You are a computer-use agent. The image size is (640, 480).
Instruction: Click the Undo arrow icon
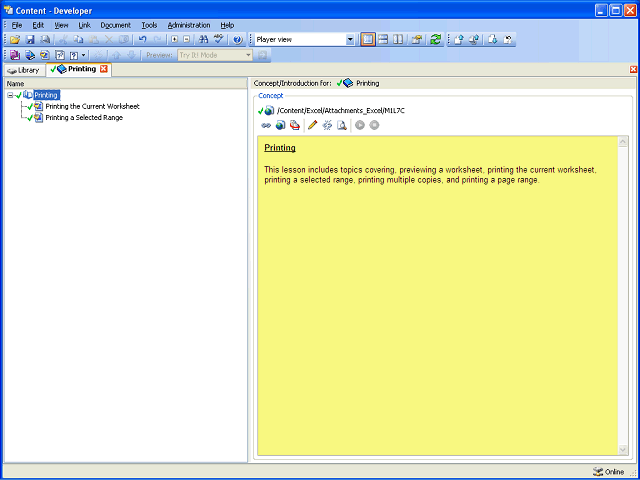pos(142,40)
